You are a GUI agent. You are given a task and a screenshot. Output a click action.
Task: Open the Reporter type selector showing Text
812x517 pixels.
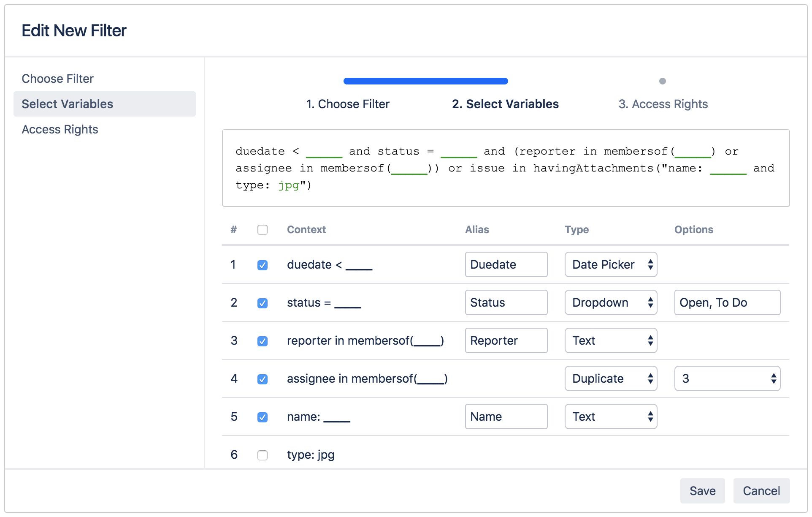(x=611, y=340)
